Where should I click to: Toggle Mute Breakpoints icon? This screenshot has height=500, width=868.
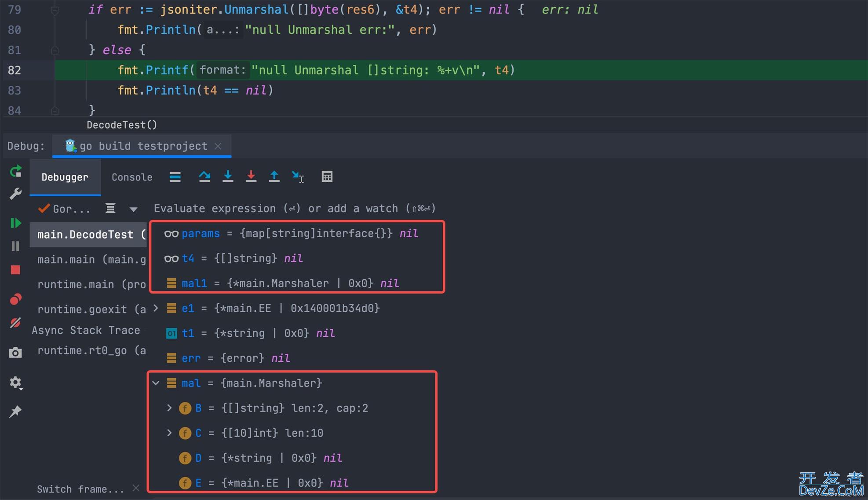pyautogui.click(x=16, y=323)
